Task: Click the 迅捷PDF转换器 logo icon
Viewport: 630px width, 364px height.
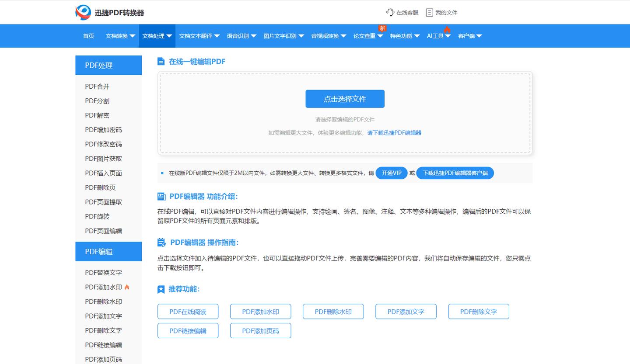Action: (83, 12)
